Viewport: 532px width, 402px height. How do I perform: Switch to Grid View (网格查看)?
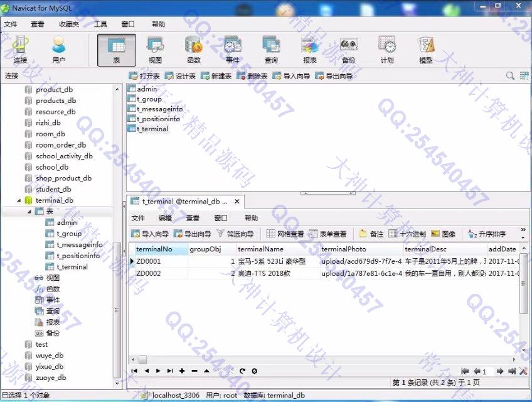click(285, 234)
